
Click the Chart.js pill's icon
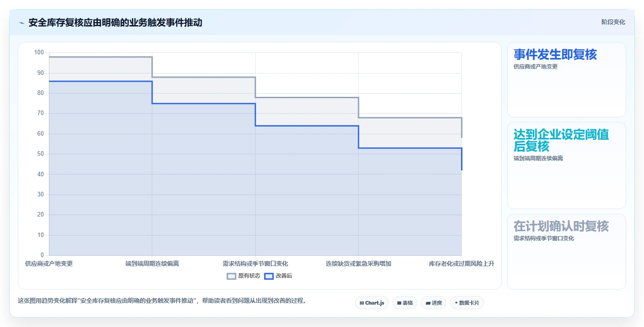tap(362, 303)
